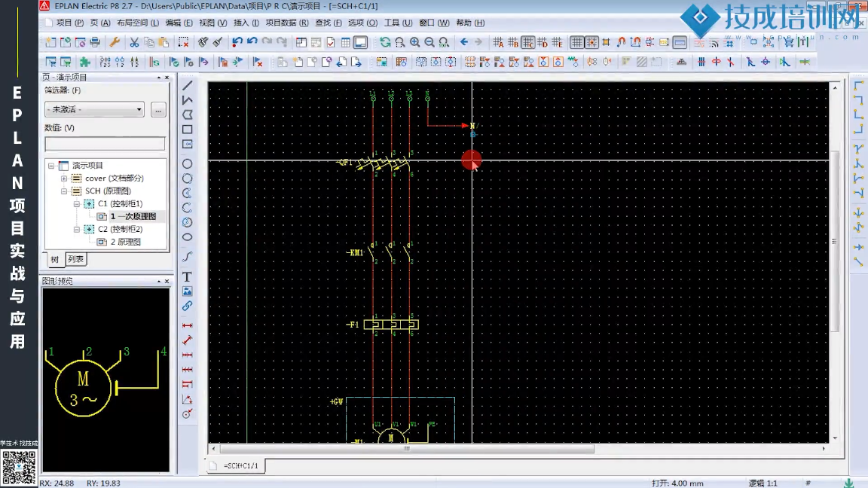Click the Zoom window magnifier icon
Image resolution: width=868 pixels, height=488 pixels.
pos(399,42)
